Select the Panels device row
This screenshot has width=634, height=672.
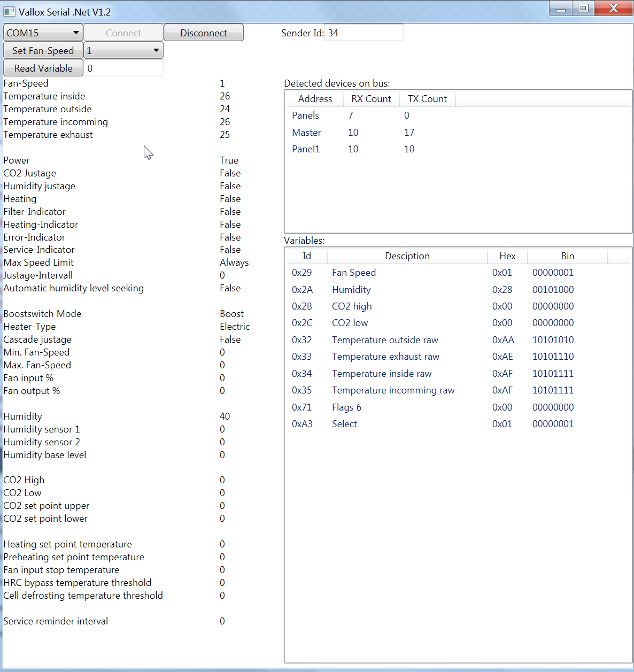(x=458, y=115)
